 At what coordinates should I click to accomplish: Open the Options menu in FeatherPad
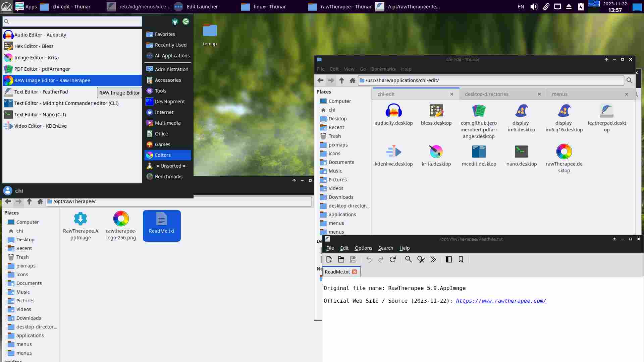[363, 248]
